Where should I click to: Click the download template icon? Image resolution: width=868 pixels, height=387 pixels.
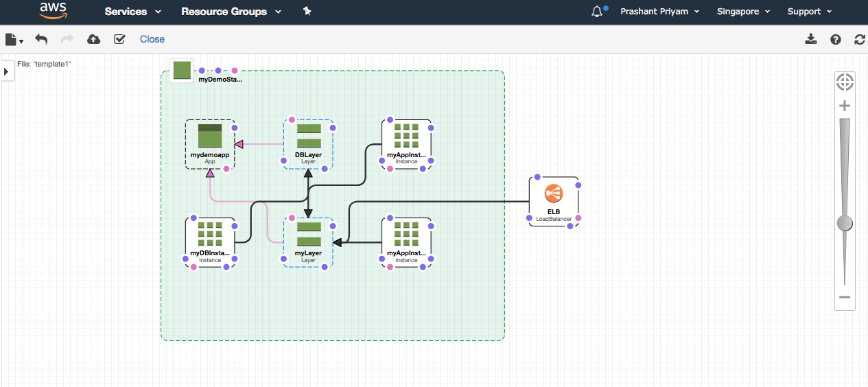tap(811, 39)
